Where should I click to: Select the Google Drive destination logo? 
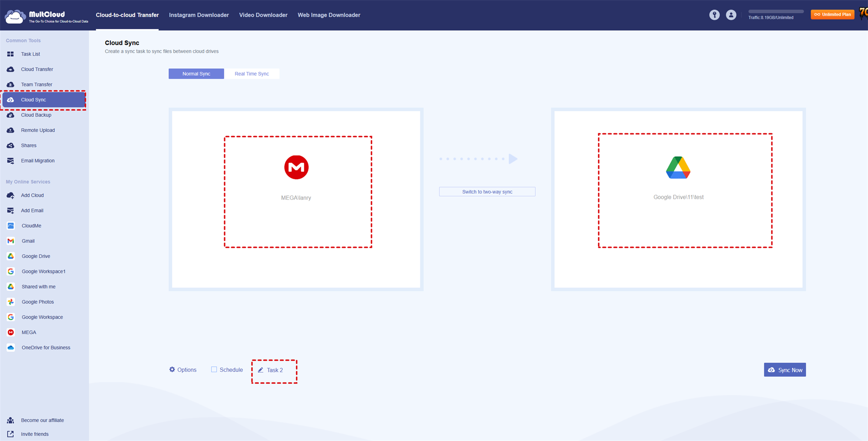point(678,167)
